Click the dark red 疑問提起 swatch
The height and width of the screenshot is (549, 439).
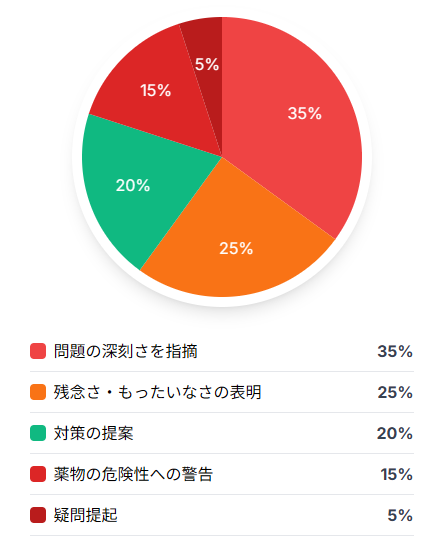pyautogui.click(x=38, y=515)
